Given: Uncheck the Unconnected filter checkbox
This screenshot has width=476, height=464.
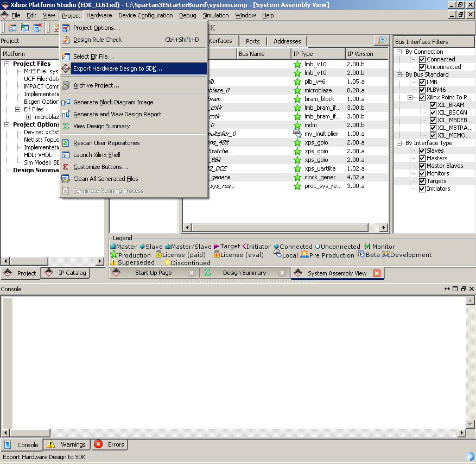Looking at the screenshot, I should coord(422,67).
